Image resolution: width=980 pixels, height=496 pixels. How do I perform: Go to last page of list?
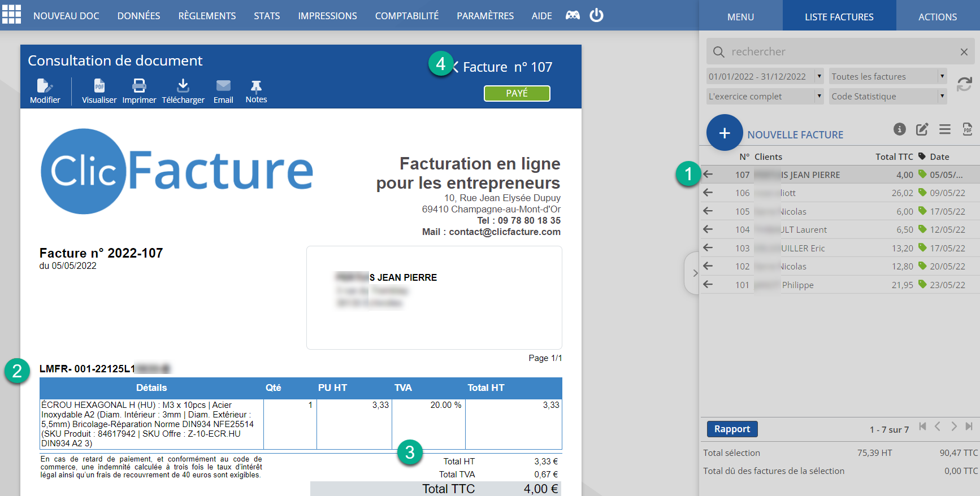(969, 427)
